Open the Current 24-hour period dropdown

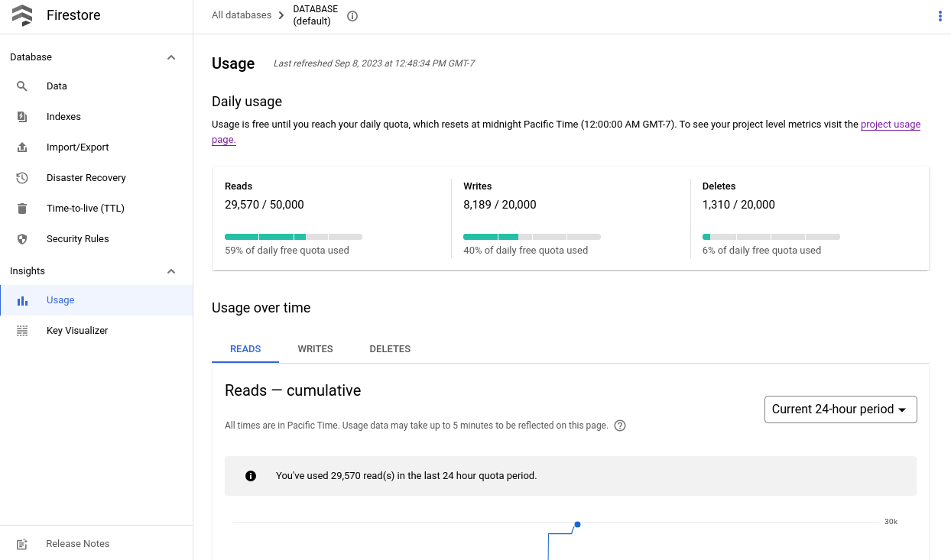tap(840, 409)
